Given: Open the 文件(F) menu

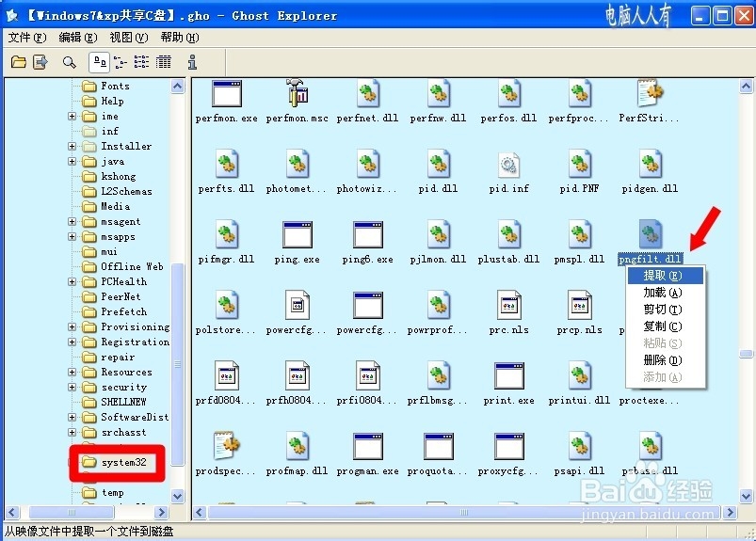Looking at the screenshot, I should pos(27,37).
